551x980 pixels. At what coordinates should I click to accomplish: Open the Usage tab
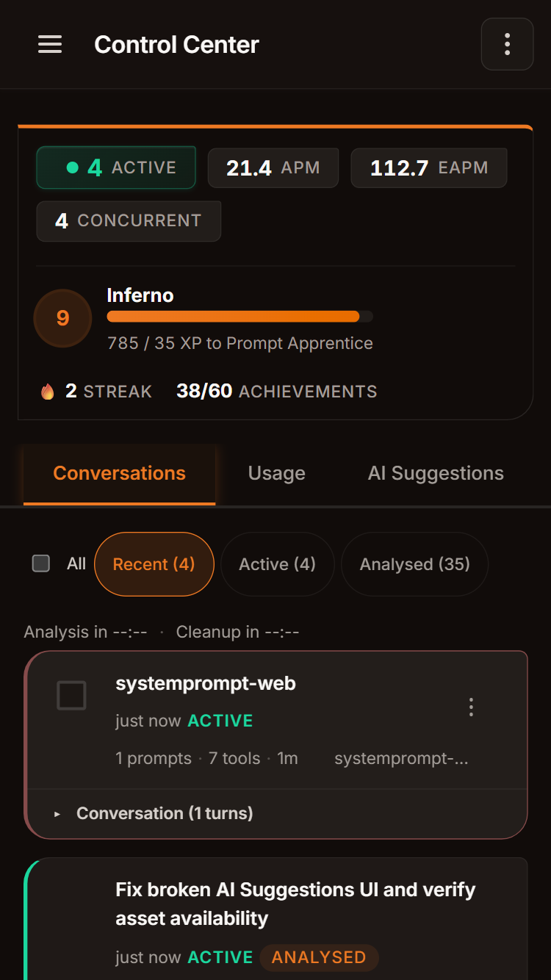pyautogui.click(x=276, y=473)
